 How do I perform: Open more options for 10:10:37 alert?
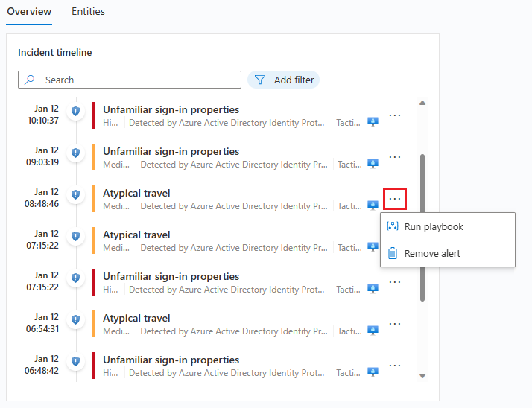pos(395,115)
